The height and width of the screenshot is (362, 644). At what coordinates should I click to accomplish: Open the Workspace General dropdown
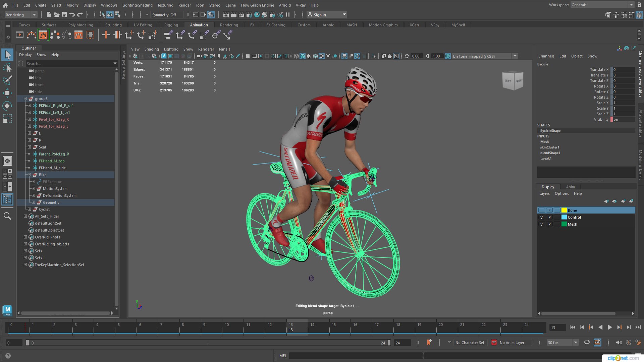coord(602,5)
